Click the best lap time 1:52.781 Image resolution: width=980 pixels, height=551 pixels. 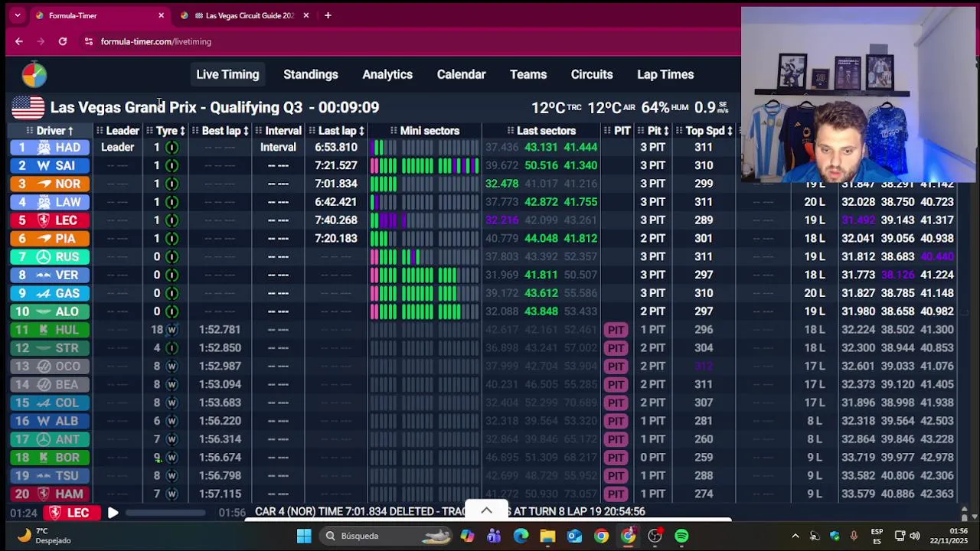[220, 330]
